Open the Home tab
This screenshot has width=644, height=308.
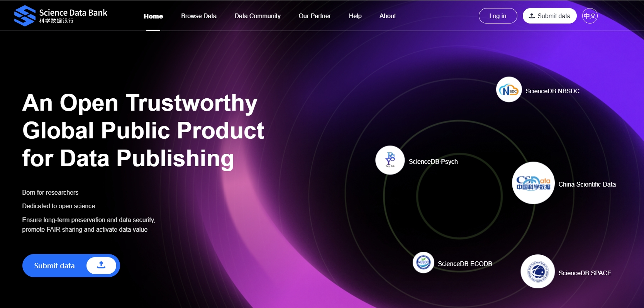(153, 16)
